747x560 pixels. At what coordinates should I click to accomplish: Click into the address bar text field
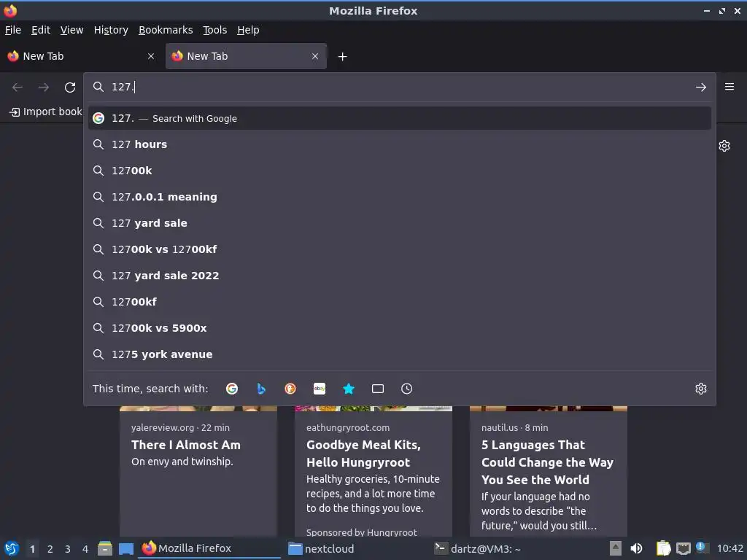tap(400, 87)
